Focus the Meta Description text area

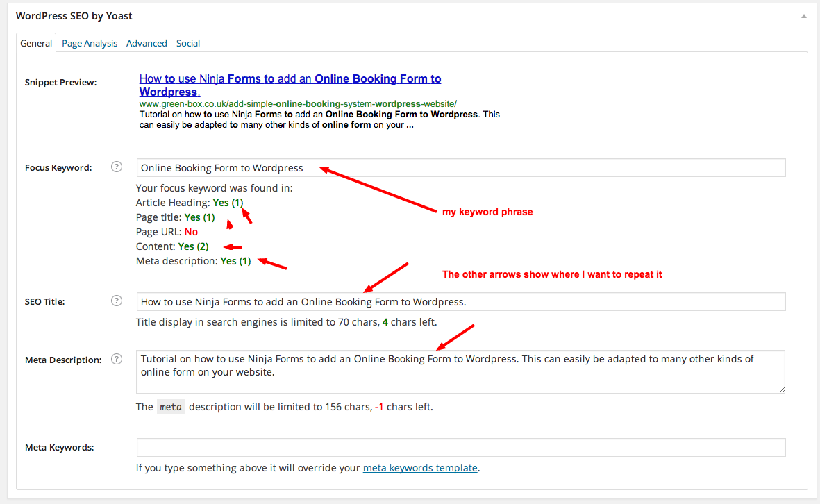click(x=461, y=371)
